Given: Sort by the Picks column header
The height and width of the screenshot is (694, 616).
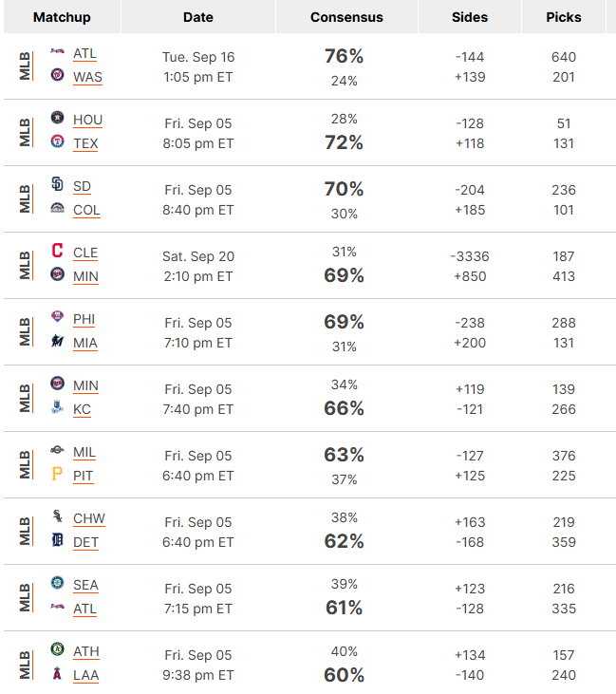Looking at the screenshot, I should [564, 17].
